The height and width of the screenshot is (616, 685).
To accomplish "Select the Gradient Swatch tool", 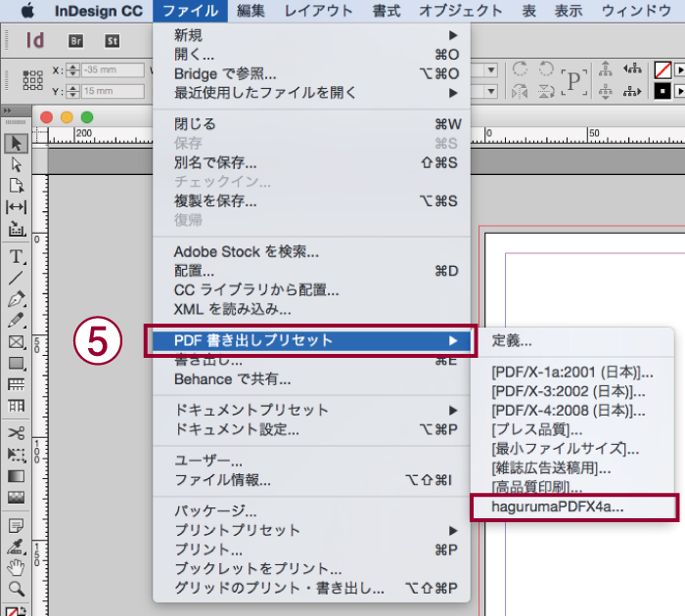I will point(17,476).
